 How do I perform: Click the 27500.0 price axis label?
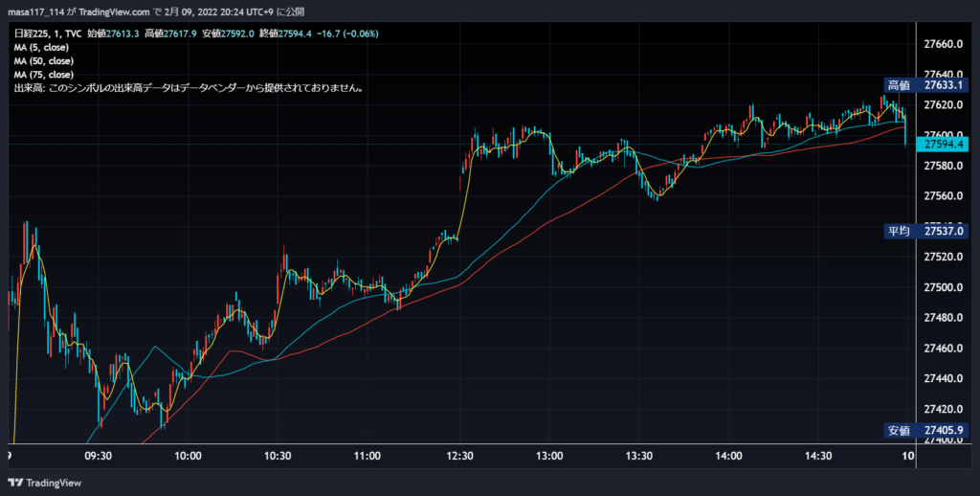(x=942, y=287)
